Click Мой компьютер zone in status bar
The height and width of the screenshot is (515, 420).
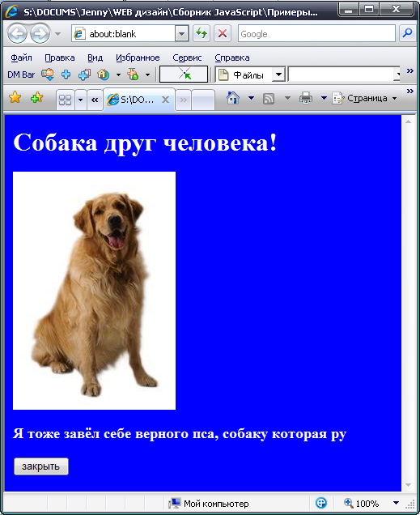[x=209, y=504]
